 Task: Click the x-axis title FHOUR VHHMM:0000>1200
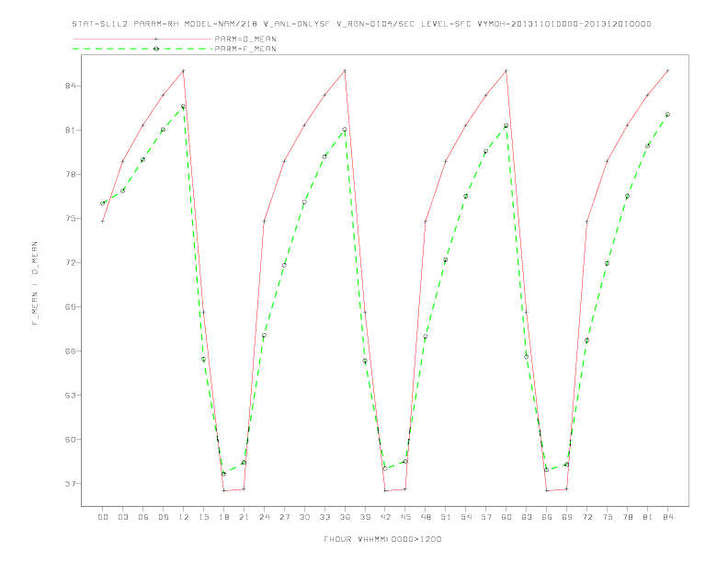point(382,539)
